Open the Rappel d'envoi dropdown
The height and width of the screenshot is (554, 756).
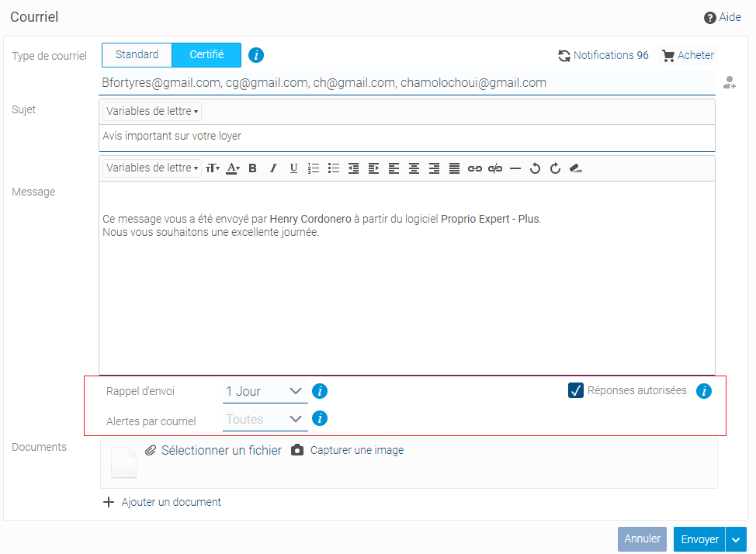click(x=265, y=391)
